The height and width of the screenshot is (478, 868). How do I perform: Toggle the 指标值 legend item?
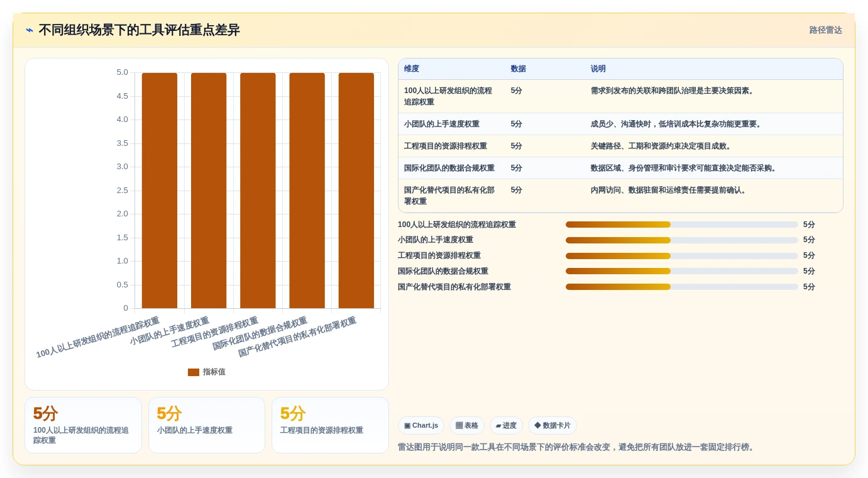206,372
